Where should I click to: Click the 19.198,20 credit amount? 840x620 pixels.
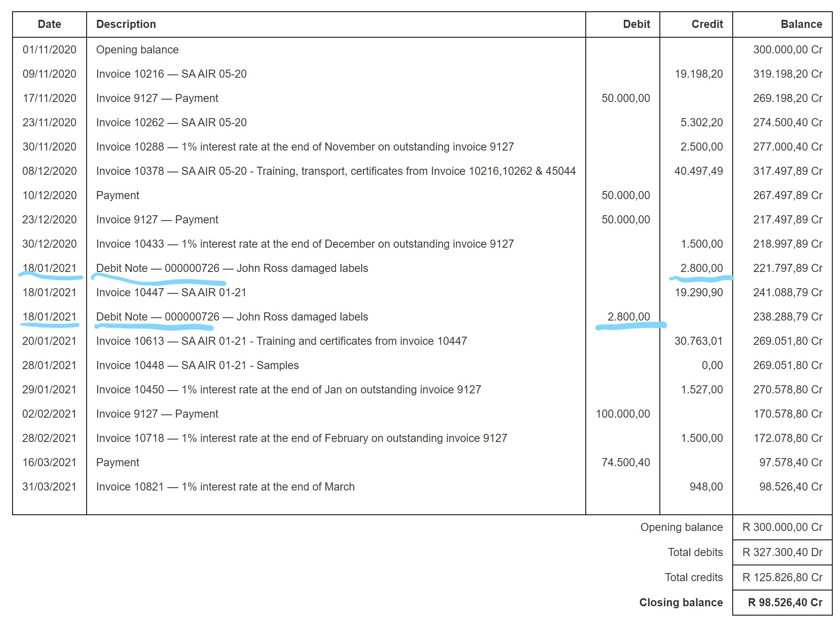pos(699,74)
